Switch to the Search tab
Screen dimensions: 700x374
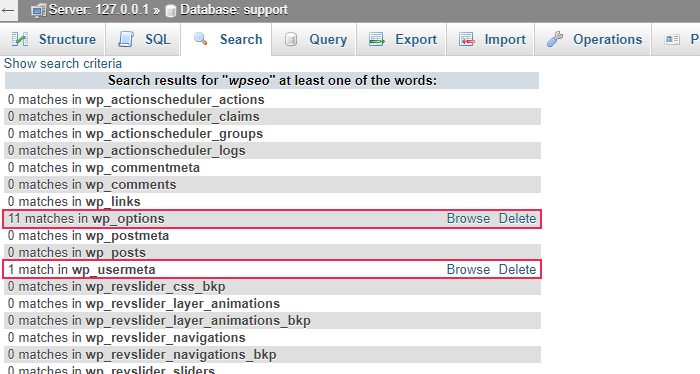(226, 39)
